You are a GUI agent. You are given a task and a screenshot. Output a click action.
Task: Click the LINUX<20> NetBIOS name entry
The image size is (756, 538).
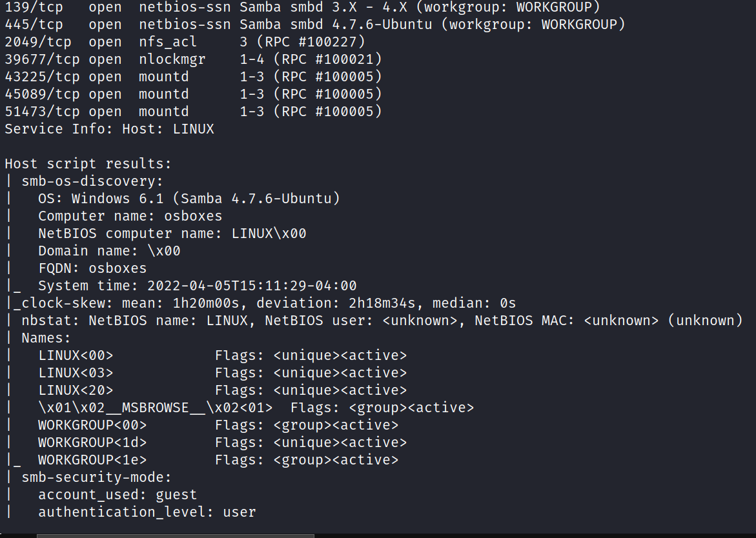click(x=76, y=390)
